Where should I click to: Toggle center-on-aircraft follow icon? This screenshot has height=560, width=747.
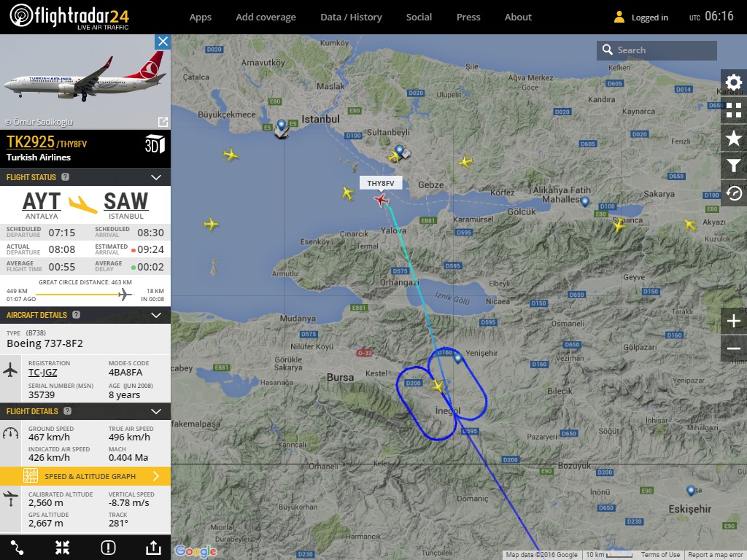pyautogui.click(x=63, y=548)
